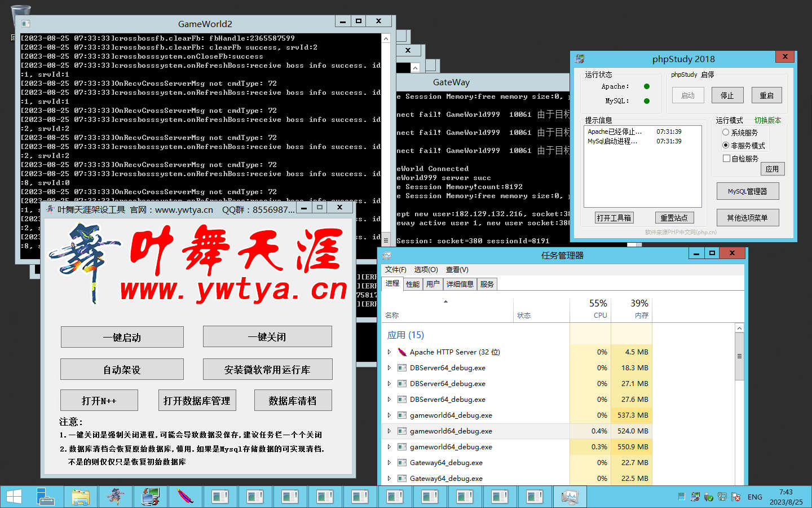
Task: Click the 重置站点 button
Action: [x=674, y=217]
